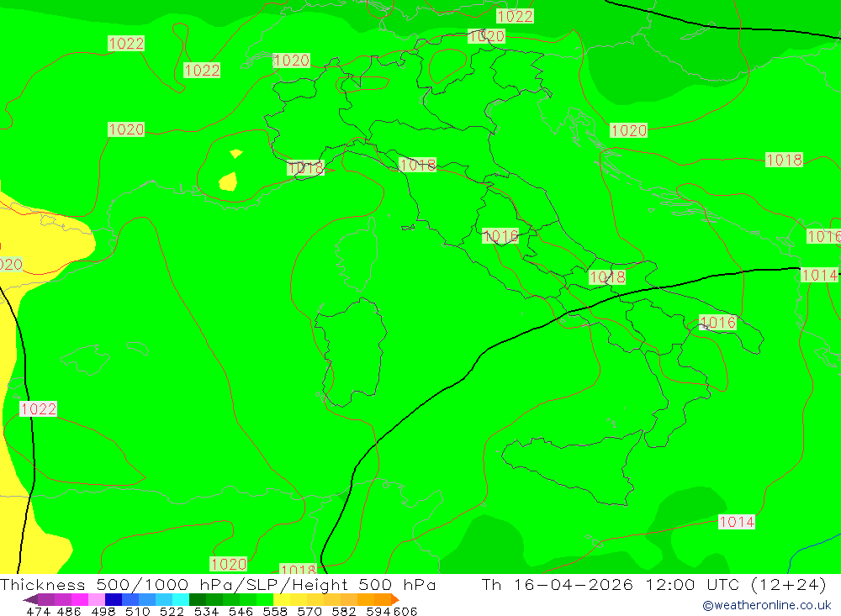Viewport: 841px width, 616px height.
Task: Click the legend value 486
Action: [x=69, y=612]
